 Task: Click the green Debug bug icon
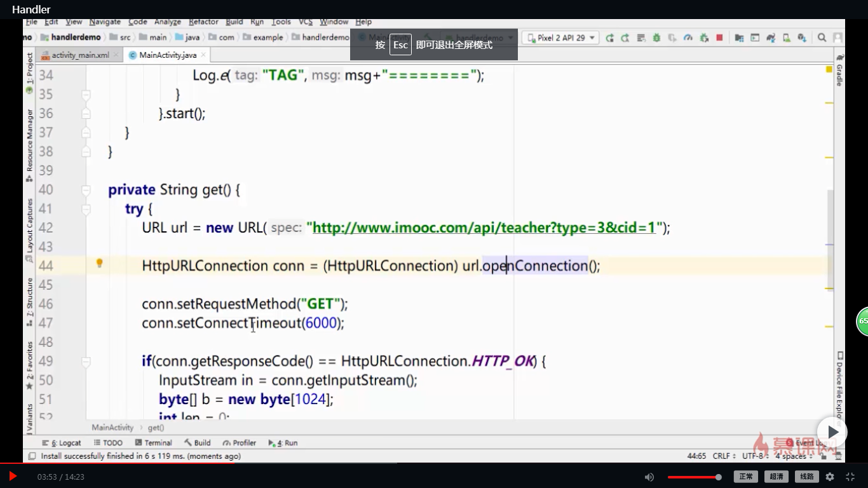coord(656,38)
